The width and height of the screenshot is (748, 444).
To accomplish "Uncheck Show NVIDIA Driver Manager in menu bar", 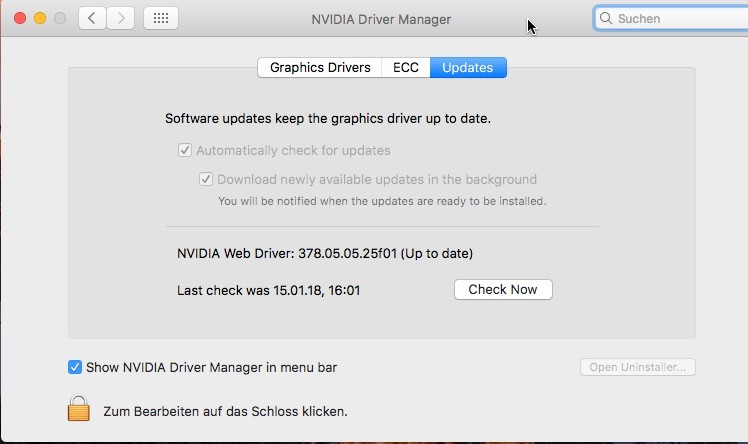I will (75, 367).
